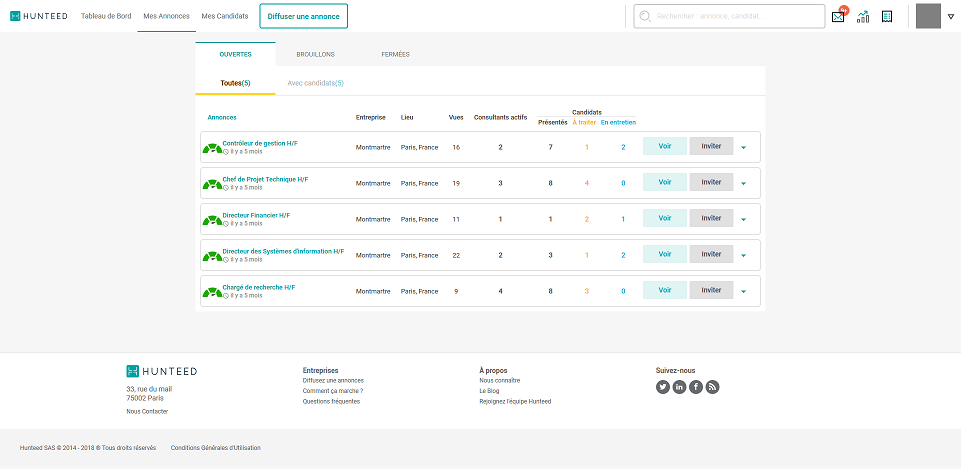Click Inviter for Chargé de recherche
The image size is (961, 469).
tap(712, 290)
